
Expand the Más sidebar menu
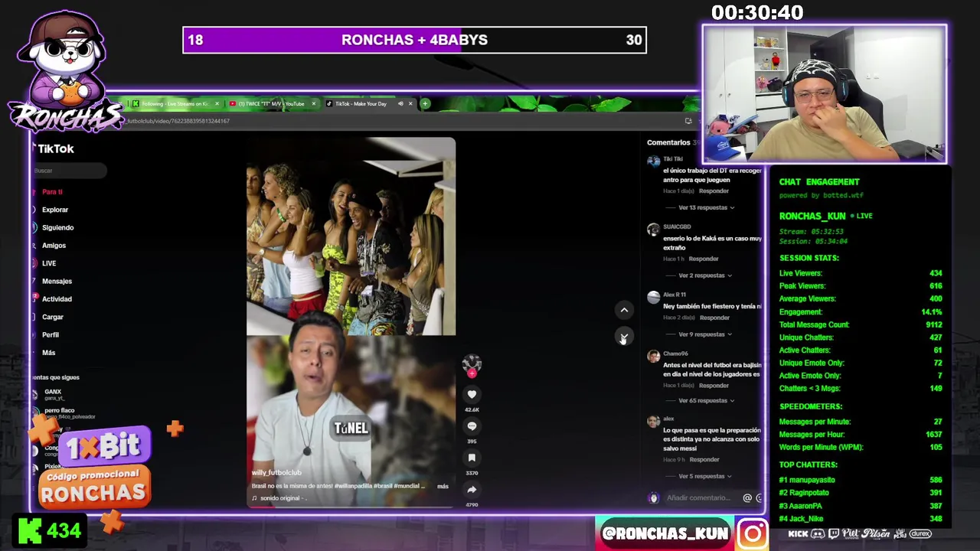coord(48,353)
